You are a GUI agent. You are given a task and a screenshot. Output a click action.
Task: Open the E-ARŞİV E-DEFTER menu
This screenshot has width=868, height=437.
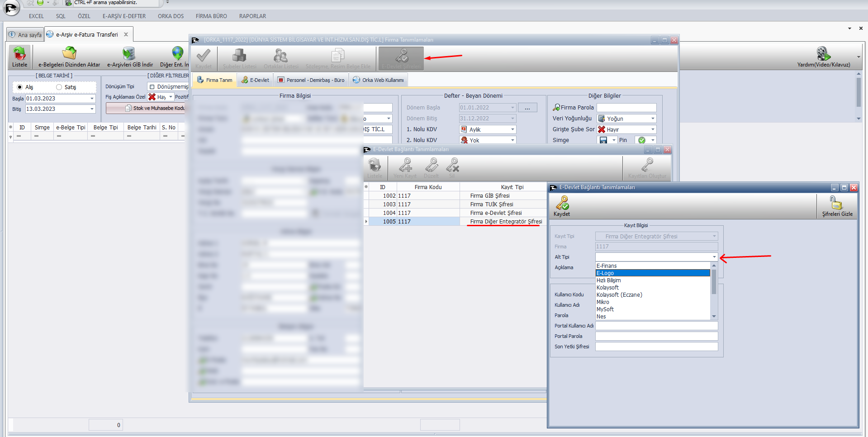tap(124, 16)
